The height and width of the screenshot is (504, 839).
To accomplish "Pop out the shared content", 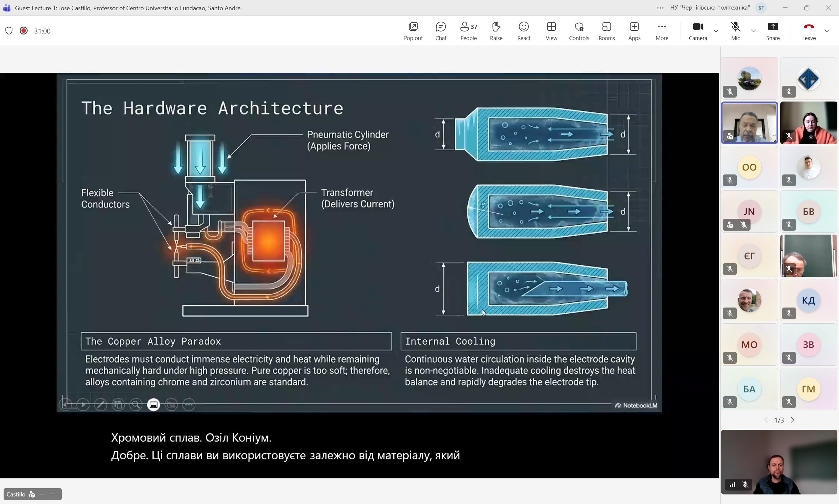I will tap(413, 31).
